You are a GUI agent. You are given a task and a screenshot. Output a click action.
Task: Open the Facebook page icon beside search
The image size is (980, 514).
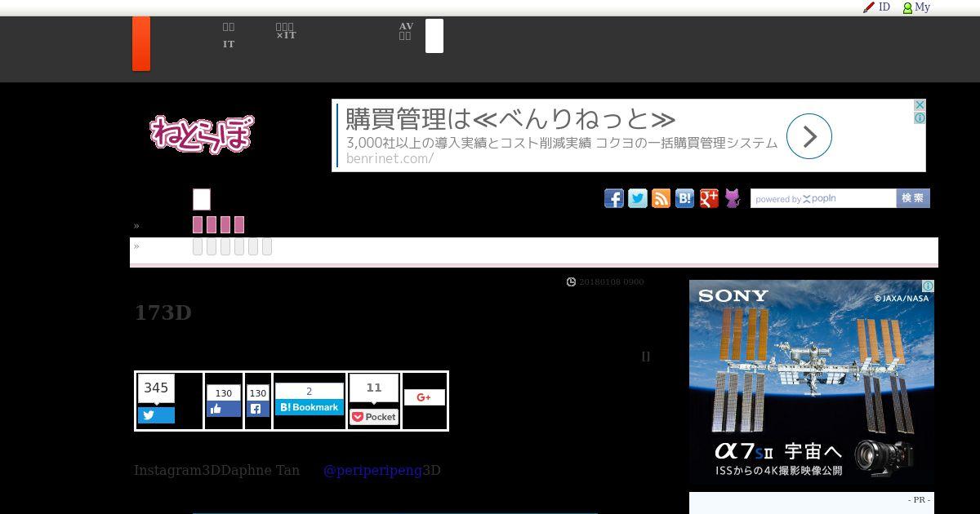[614, 198]
